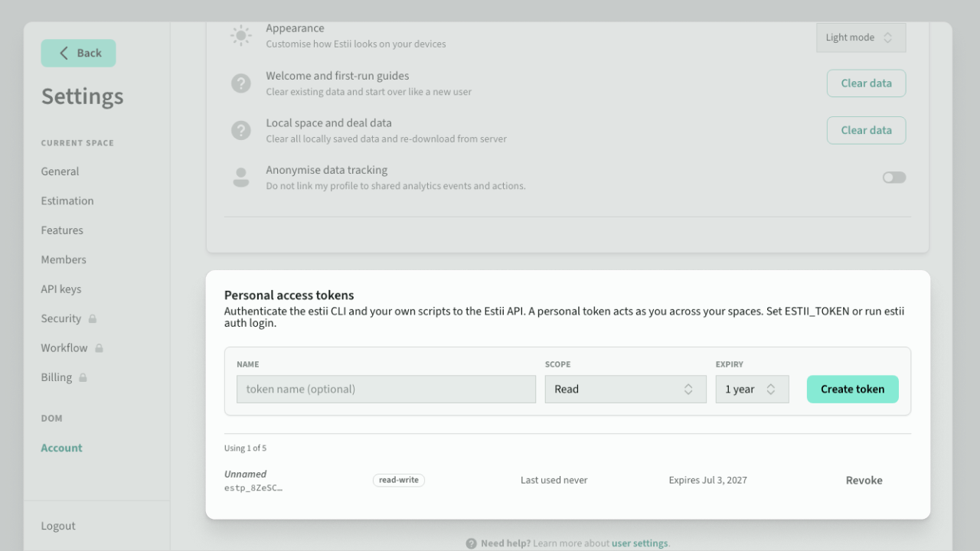Revoke the Unnamed access token

coord(864,481)
